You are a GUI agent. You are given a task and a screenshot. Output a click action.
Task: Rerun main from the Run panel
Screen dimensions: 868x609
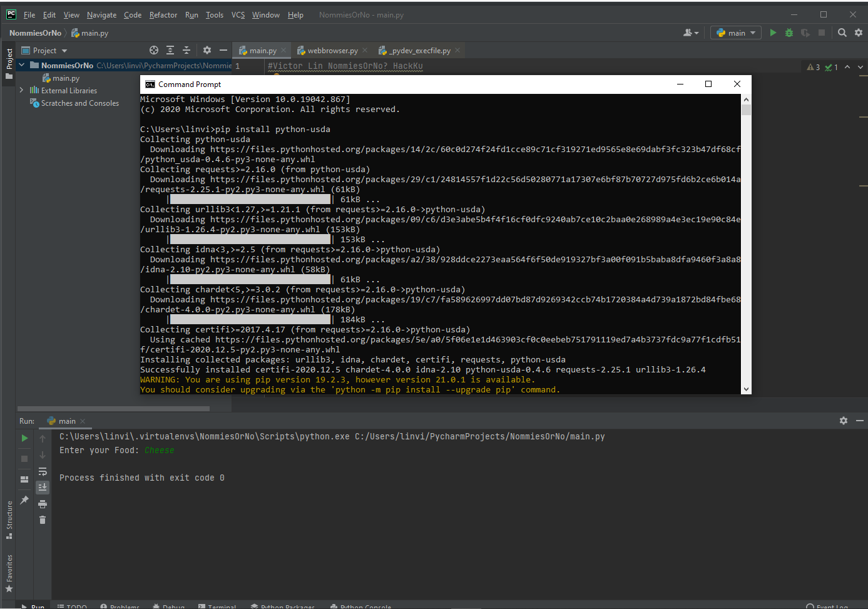click(x=24, y=438)
